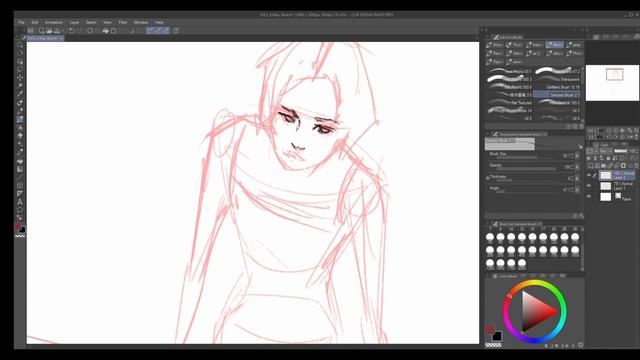The width and height of the screenshot is (640, 360).
Task: Open the Animation menu
Action: (x=53, y=22)
